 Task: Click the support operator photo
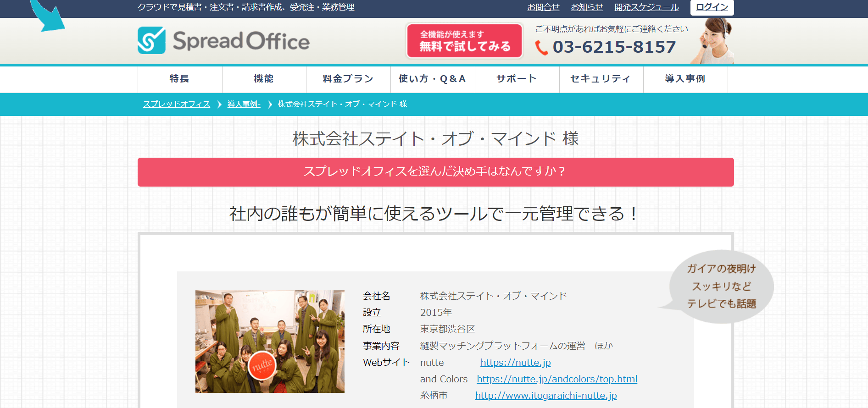(x=712, y=41)
